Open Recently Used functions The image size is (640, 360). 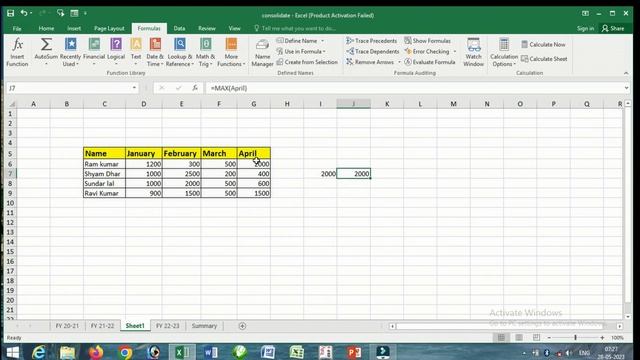click(70, 52)
